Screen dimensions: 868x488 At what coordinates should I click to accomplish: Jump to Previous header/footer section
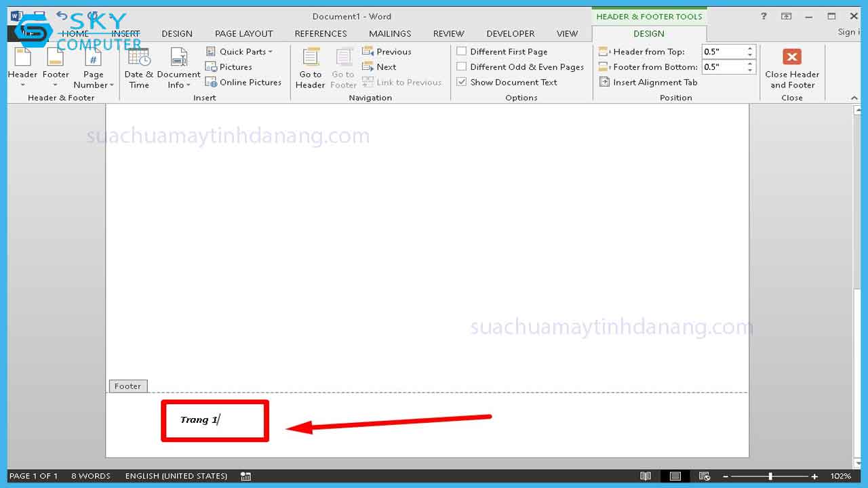387,52
